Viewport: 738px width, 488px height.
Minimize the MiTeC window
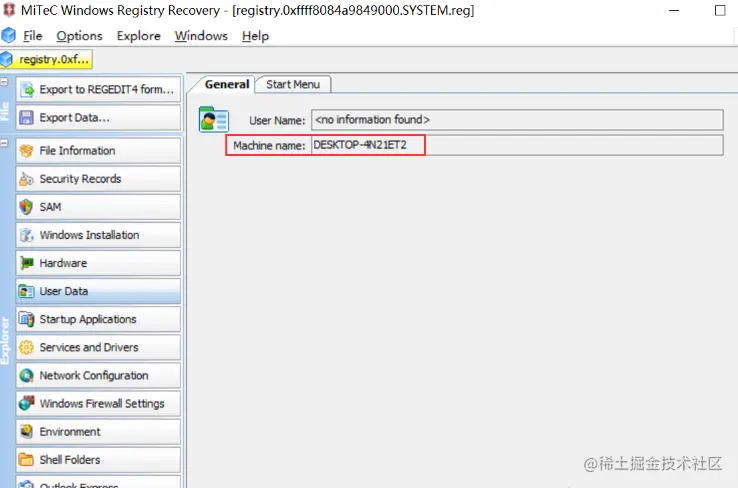pos(674,10)
